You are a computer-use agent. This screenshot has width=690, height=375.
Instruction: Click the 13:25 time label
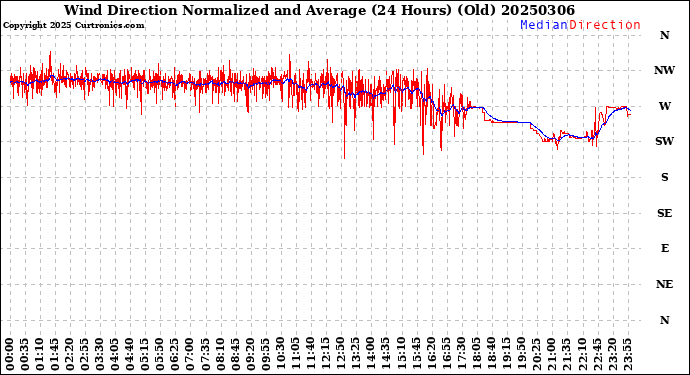(x=355, y=354)
